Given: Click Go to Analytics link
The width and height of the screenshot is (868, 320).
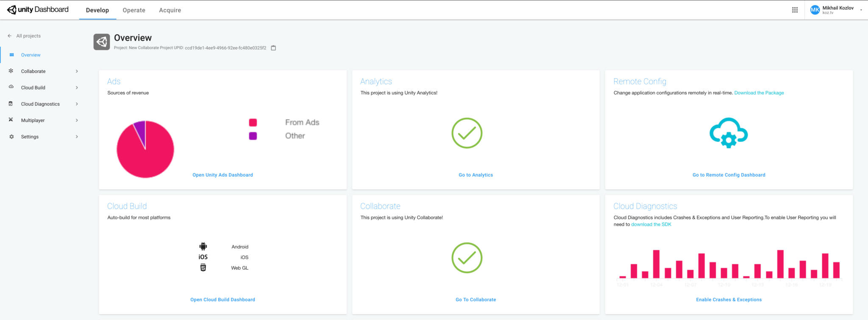Looking at the screenshot, I should point(476,175).
